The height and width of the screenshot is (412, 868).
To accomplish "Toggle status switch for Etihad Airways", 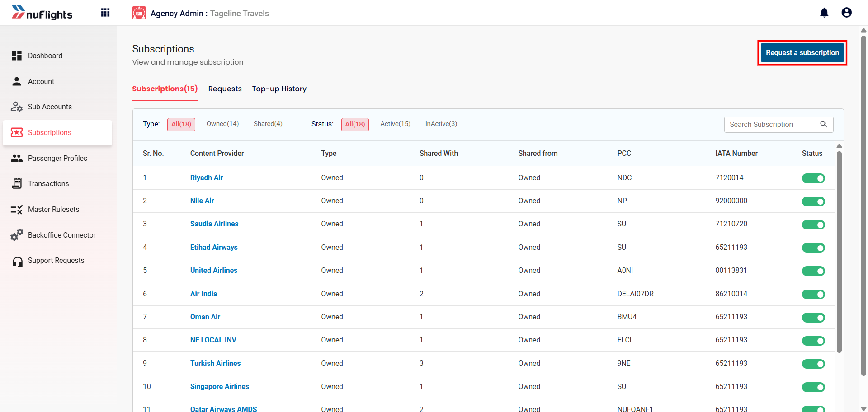I will [x=813, y=248].
